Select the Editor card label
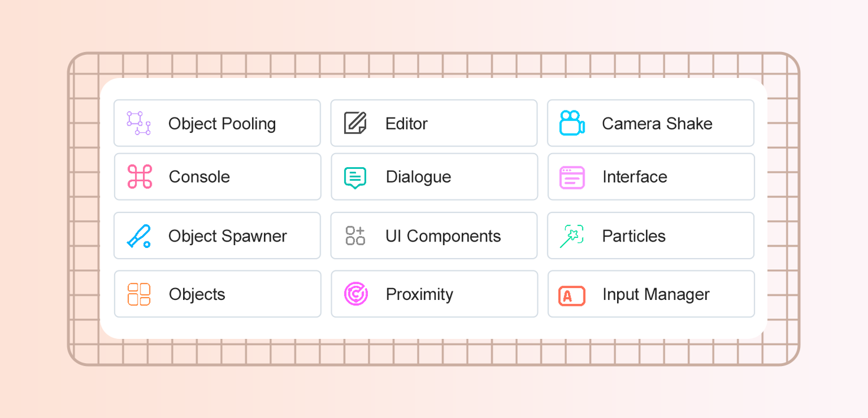Screen dimensions: 868x418 (x=406, y=124)
